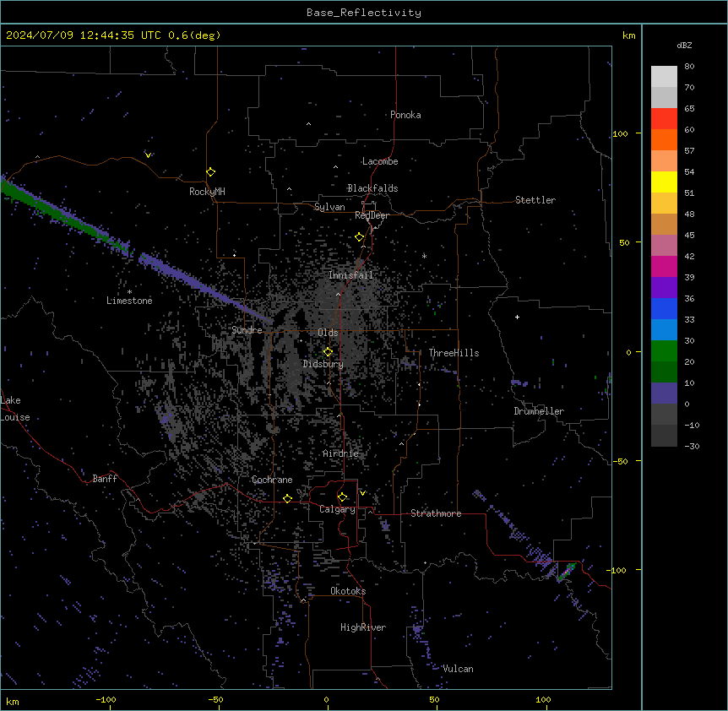Click the yellow diamond marker below Cochrane
This screenshot has width=728, height=711.
pyautogui.click(x=287, y=498)
